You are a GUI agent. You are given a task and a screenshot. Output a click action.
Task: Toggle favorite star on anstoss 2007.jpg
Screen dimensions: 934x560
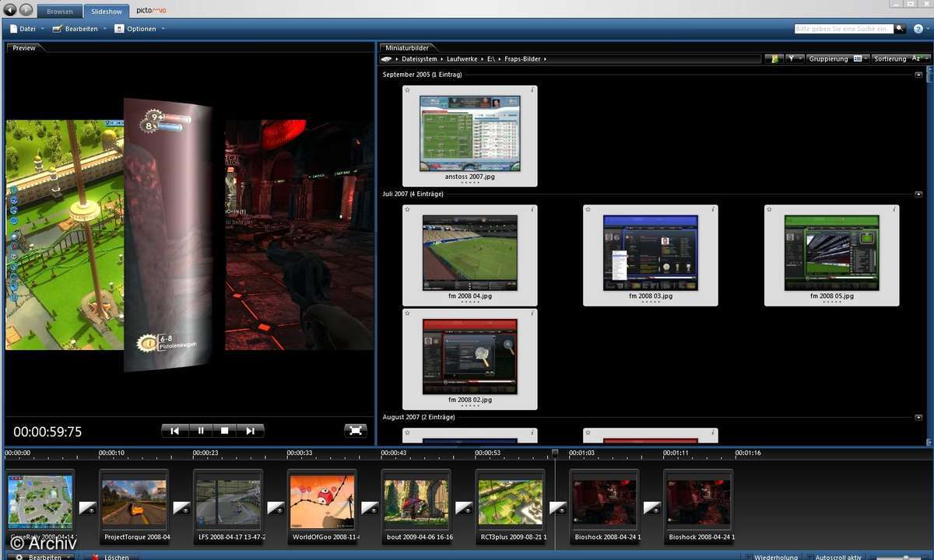coord(407,90)
